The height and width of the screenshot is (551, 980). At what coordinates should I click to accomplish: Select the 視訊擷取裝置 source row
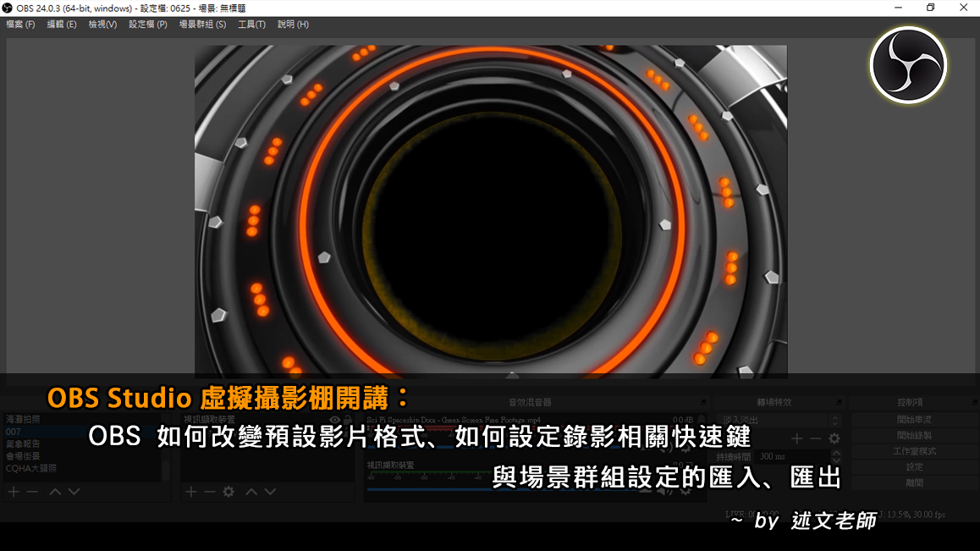click(267, 421)
